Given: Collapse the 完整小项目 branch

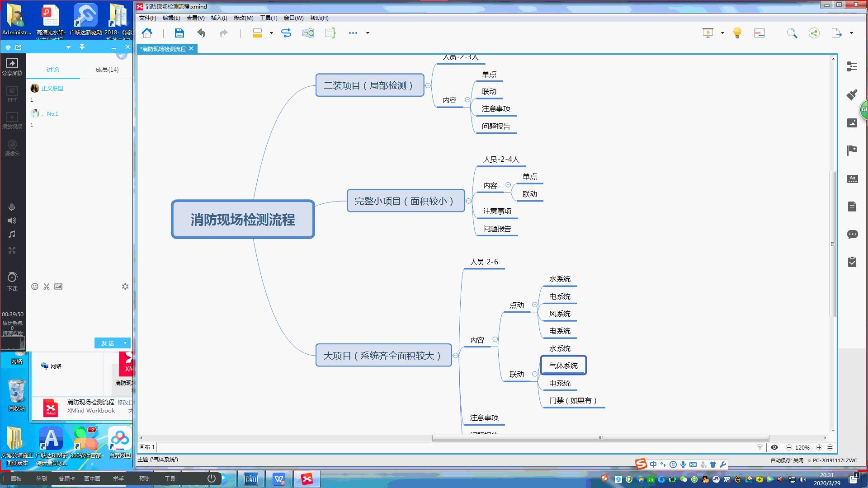Looking at the screenshot, I should 468,201.
